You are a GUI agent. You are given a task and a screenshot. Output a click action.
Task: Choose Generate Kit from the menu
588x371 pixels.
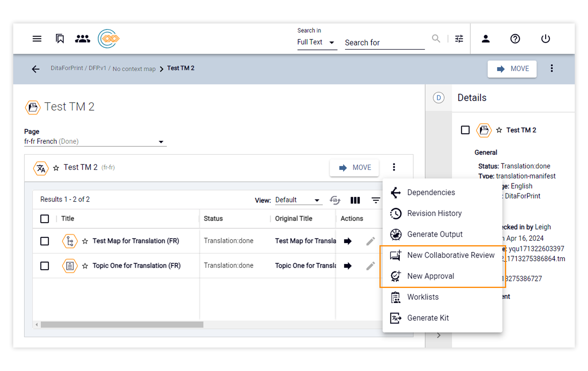[428, 318]
